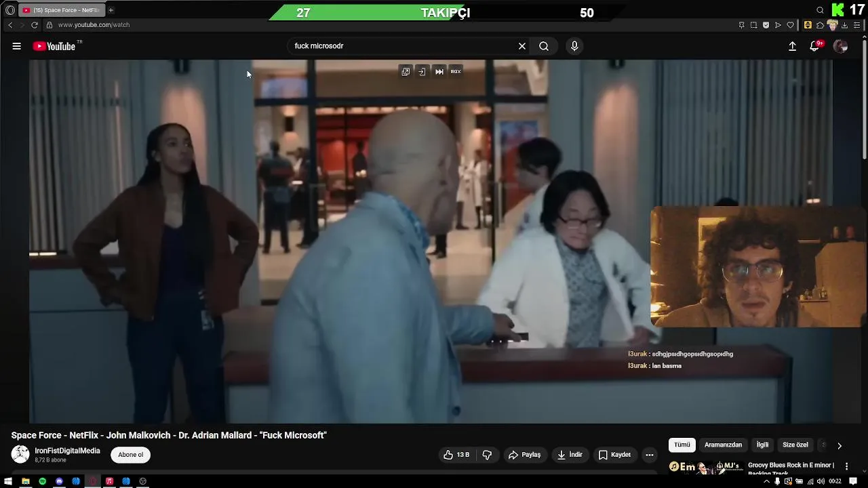Open the browser downloads icon
Image resolution: width=868 pixels, height=488 pixels.
[x=844, y=25]
